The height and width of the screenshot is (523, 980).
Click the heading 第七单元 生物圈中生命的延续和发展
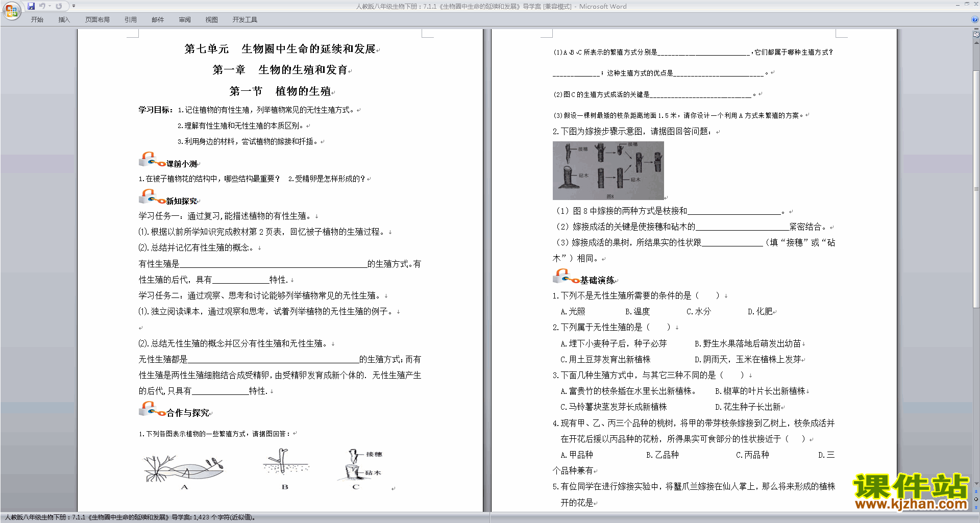(x=280, y=49)
